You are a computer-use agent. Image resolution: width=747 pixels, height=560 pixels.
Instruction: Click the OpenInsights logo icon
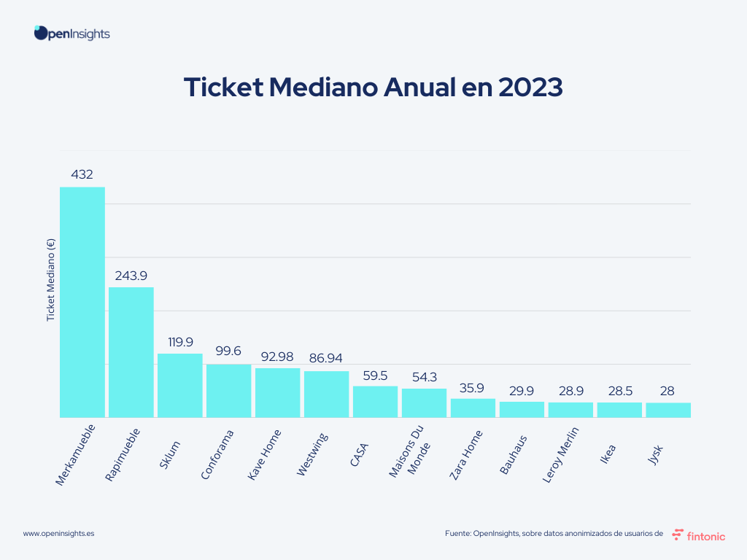click(41, 33)
